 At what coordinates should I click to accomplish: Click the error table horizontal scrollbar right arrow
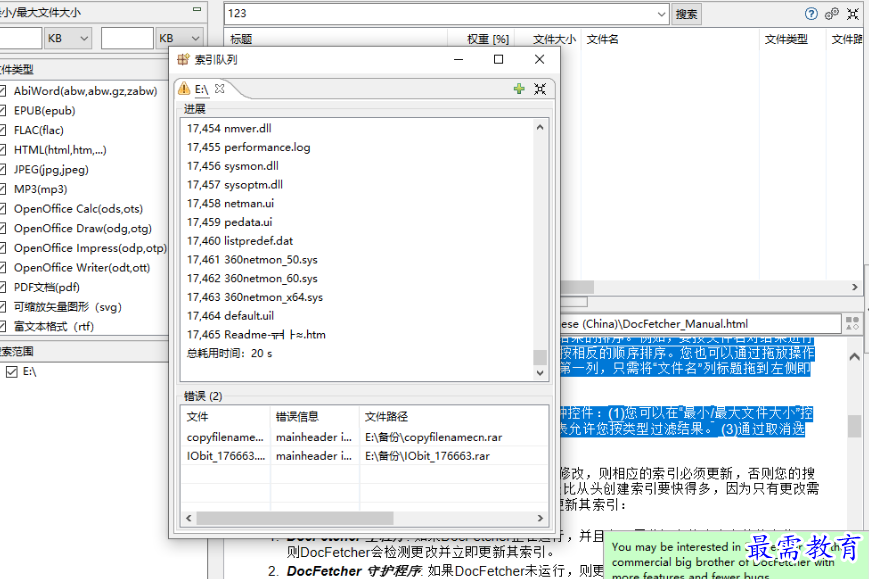tap(540, 518)
